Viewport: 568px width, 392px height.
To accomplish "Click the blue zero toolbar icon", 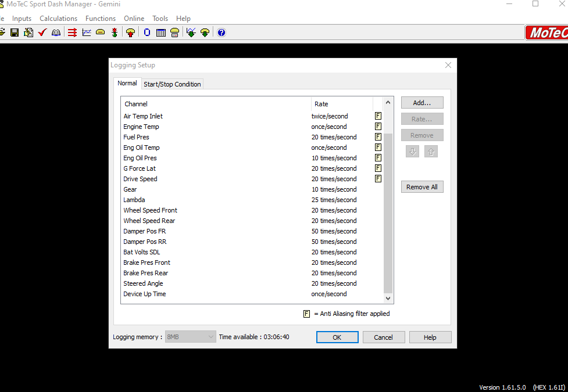I will tap(147, 33).
